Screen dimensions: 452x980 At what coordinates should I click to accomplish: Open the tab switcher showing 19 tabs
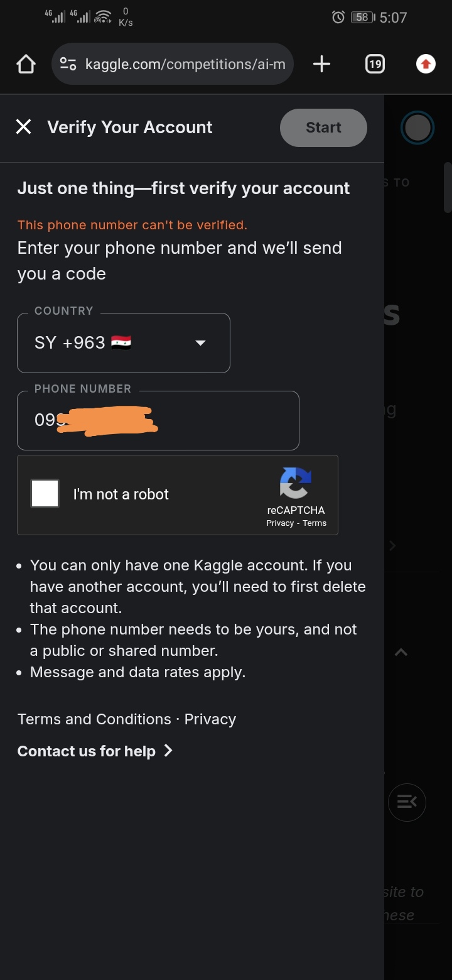pos(375,64)
